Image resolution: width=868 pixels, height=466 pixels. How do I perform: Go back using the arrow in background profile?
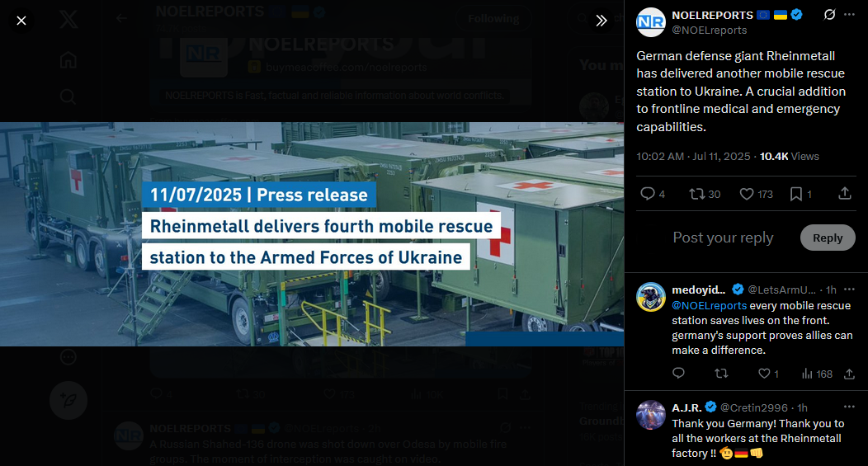(x=122, y=19)
